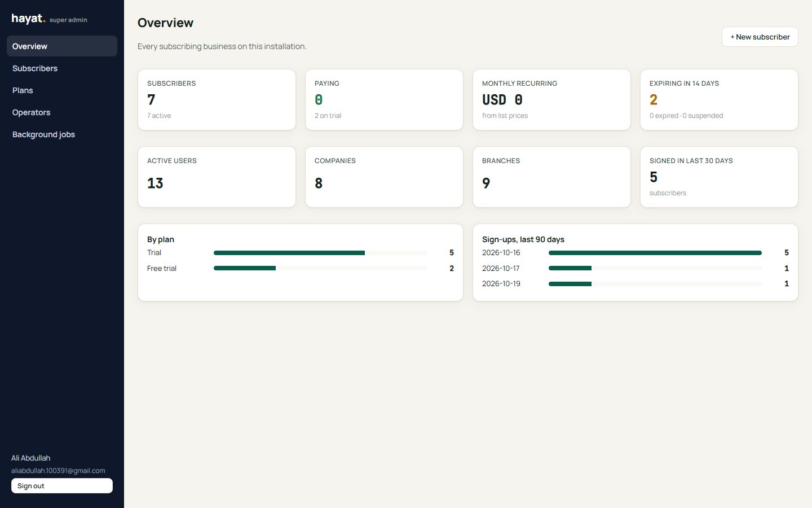Screen dimensions: 812x508
Task: Click the Ali Abdullah user name
Action: click(x=31, y=458)
